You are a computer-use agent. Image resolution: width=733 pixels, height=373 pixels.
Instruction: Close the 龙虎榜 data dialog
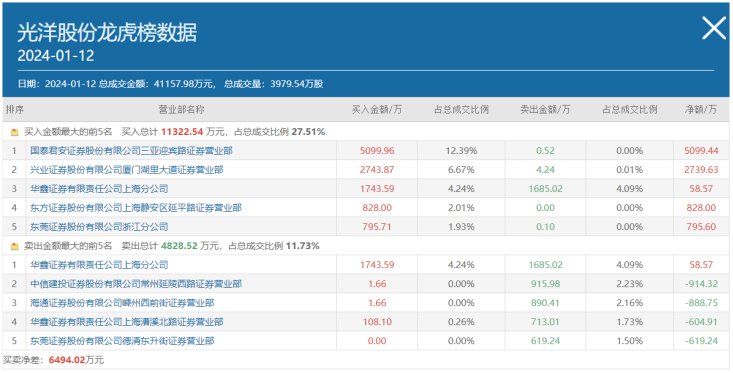pos(714,28)
